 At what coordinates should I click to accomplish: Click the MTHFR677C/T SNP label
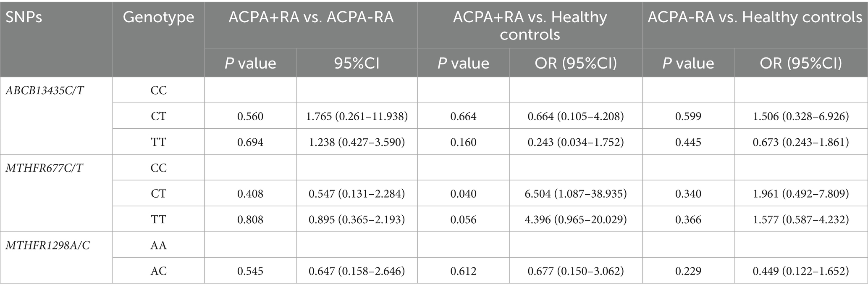point(44,168)
